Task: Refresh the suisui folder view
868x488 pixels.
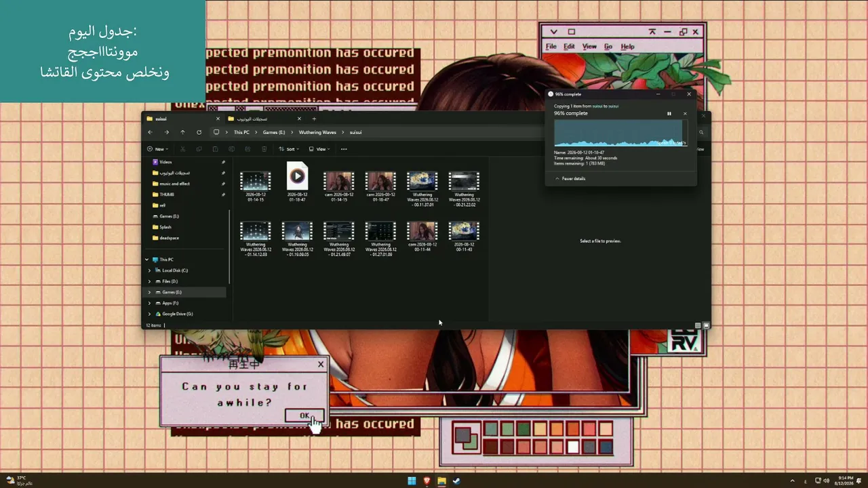Action: click(x=199, y=132)
